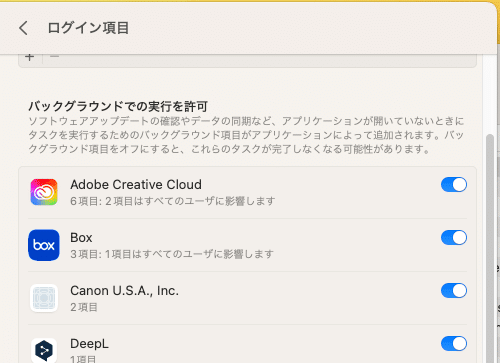This screenshot has height=363, width=500.
Task: Click the DeepL row name
Action: coord(89,344)
